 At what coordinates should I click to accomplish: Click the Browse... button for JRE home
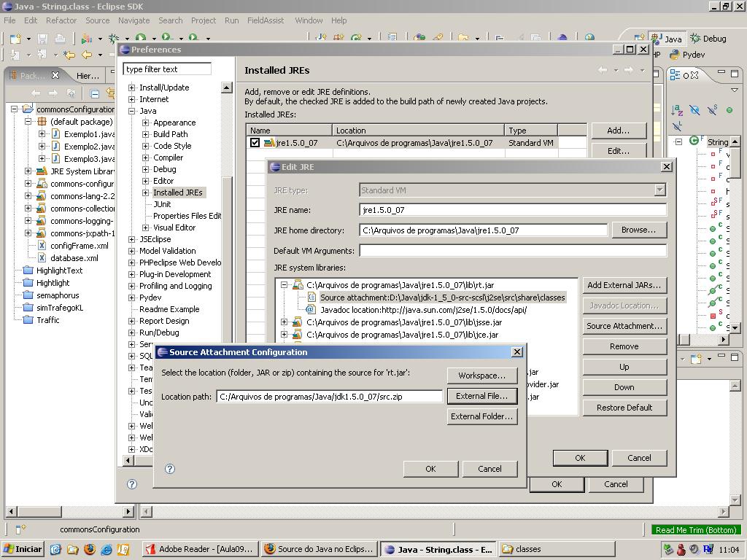coord(638,230)
